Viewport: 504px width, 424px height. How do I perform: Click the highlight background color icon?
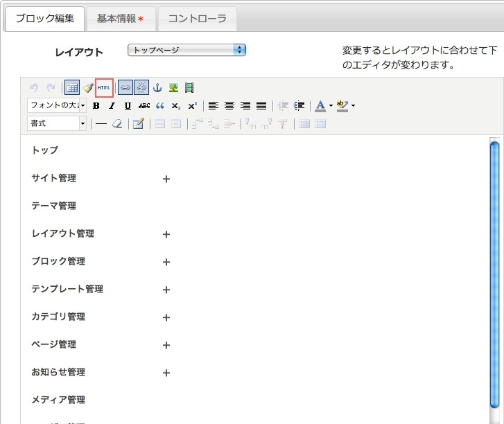[x=342, y=106]
